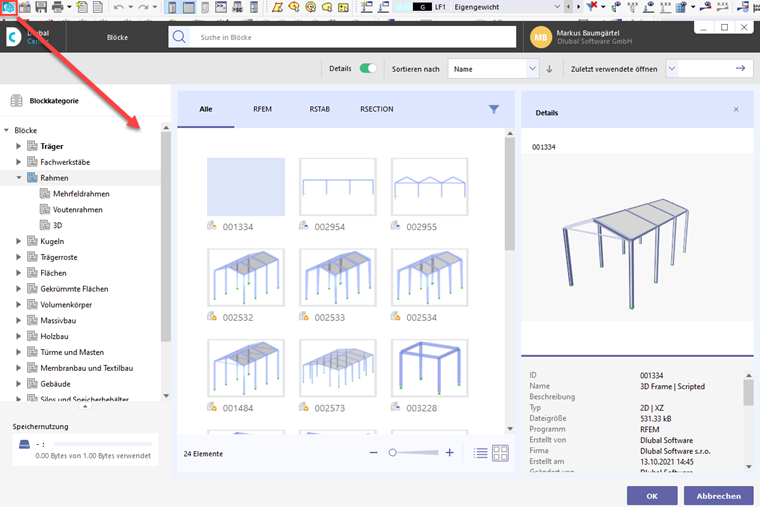This screenshot has width=760, height=507.
Task: Click the blank document icon in toolbar
Action: click(x=98, y=7)
